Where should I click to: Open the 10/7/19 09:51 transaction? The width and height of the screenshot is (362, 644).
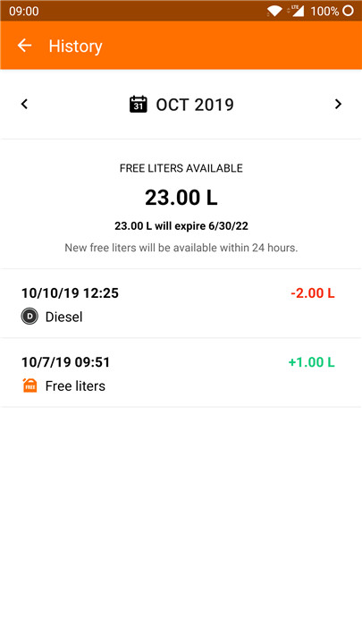(181, 372)
